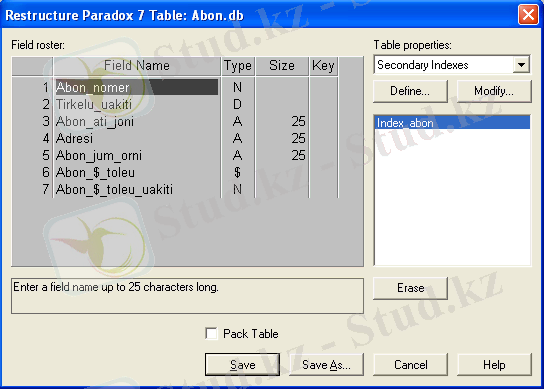Click row number 1 in field roster
The width and height of the screenshot is (544, 389).
[x=45, y=87]
